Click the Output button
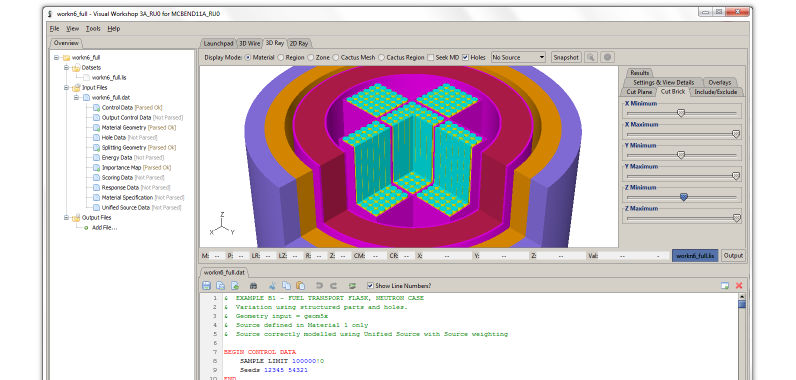Viewport: 796px width, 380px height. pyautogui.click(x=733, y=256)
